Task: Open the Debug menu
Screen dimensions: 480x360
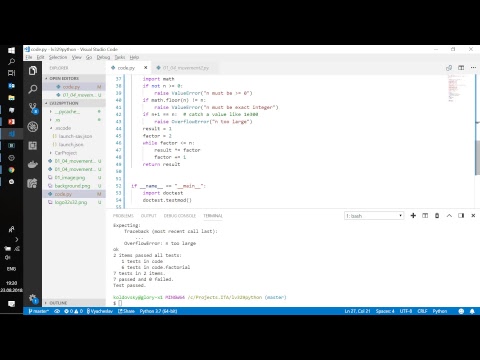Action: (x=103, y=57)
